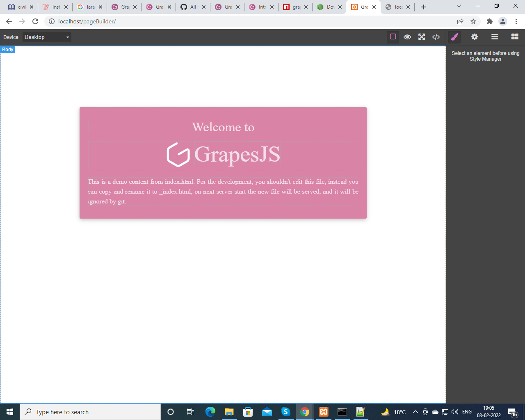The height and width of the screenshot is (420, 525).
Task: Click the site information icon in address bar
Action: 52,21
